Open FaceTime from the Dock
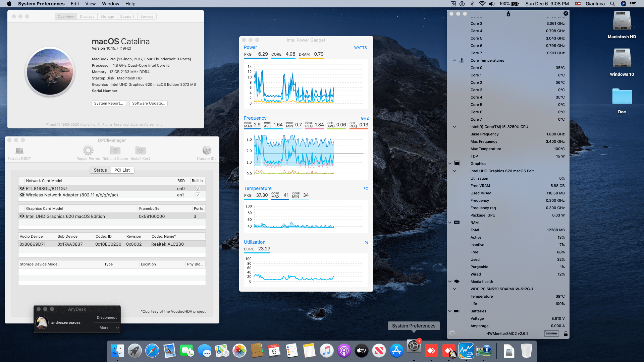 187,351
